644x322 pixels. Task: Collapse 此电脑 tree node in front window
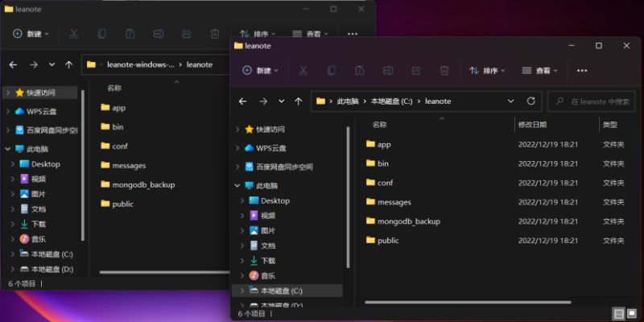click(x=237, y=186)
